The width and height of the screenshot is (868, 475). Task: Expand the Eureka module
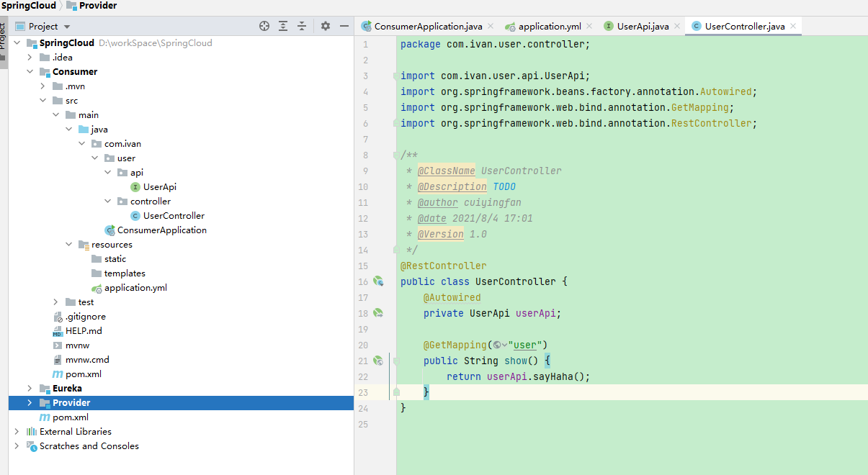click(x=30, y=389)
